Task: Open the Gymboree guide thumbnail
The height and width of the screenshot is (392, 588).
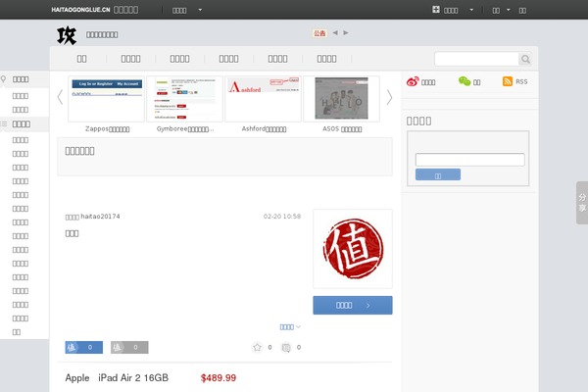Action: click(184, 99)
